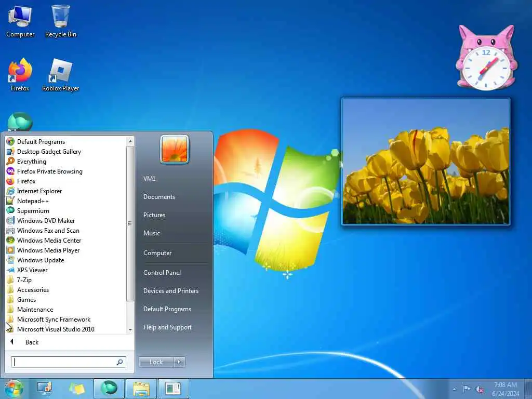
Task: Select the Recycle Bin desktop icon
Action: (61, 21)
